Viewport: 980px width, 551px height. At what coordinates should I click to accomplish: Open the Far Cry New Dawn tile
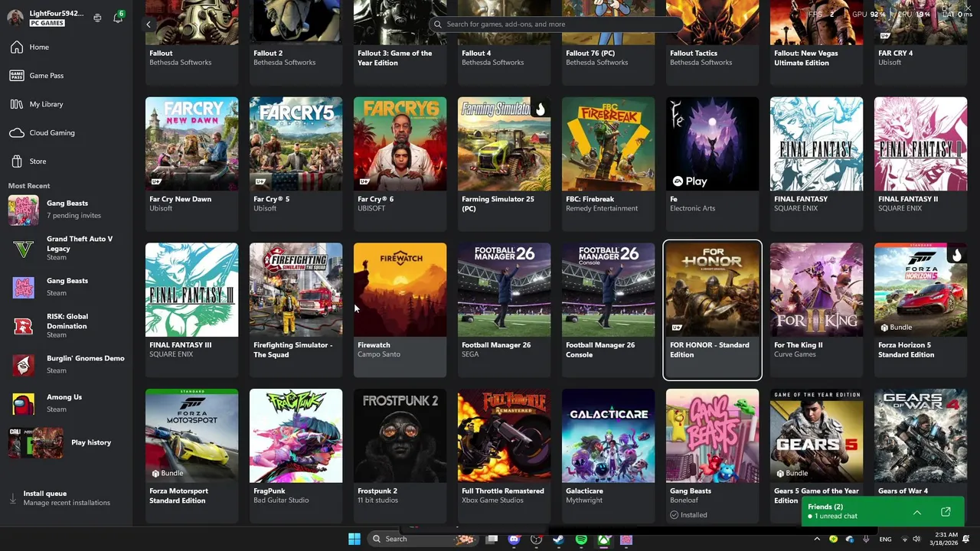point(191,164)
